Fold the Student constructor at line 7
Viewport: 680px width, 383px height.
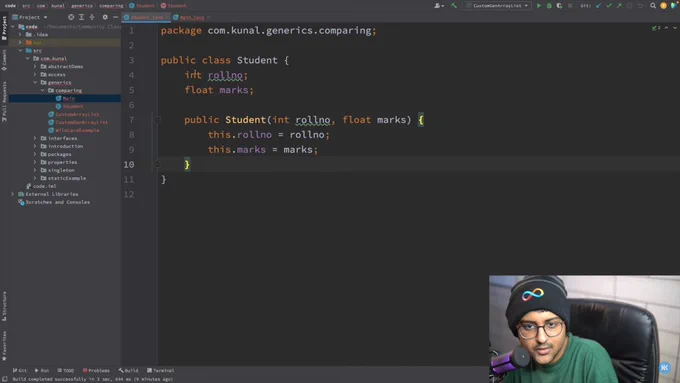click(x=157, y=120)
